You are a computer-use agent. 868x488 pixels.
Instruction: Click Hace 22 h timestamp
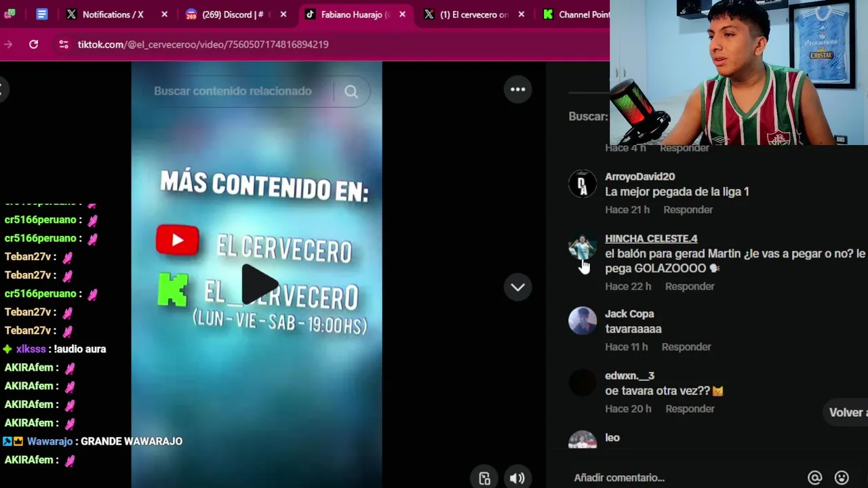click(628, 286)
